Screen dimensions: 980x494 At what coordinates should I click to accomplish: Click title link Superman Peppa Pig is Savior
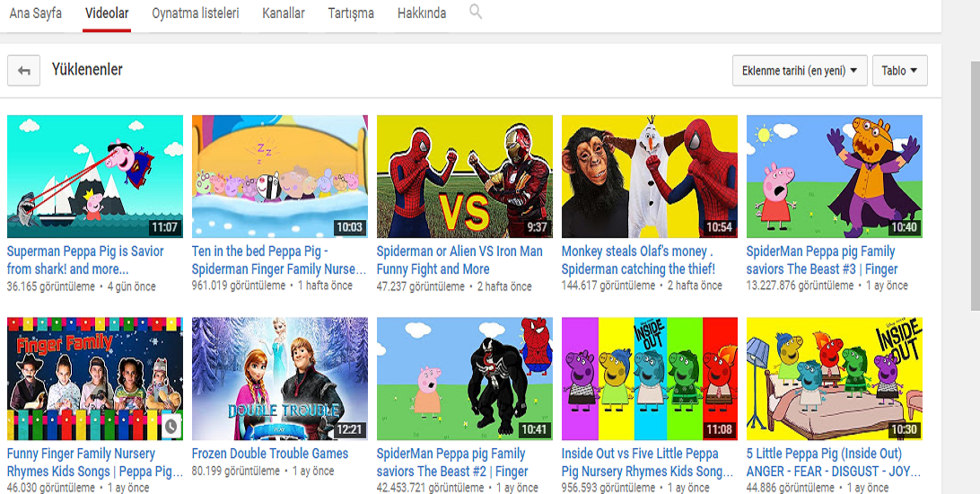(x=85, y=260)
